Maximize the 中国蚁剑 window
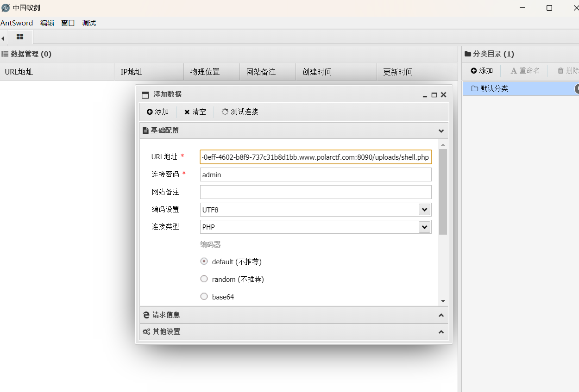Viewport: 579px width, 392px height. pos(549,8)
